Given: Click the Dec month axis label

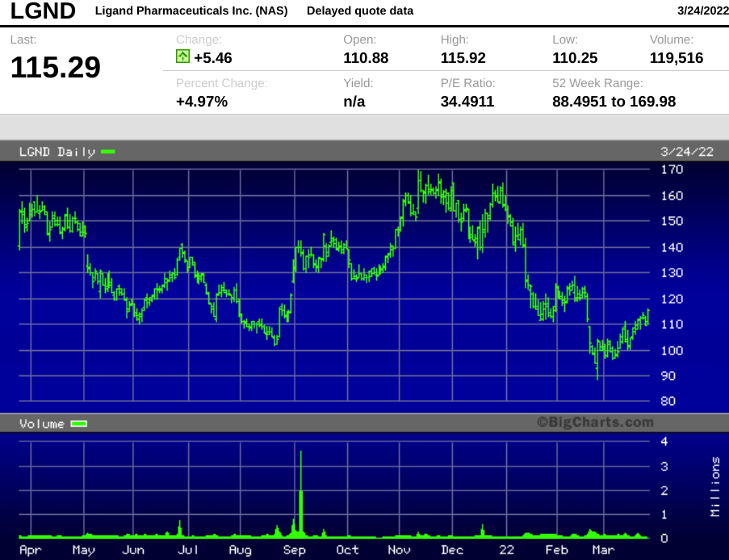Looking at the screenshot, I should point(452,550).
